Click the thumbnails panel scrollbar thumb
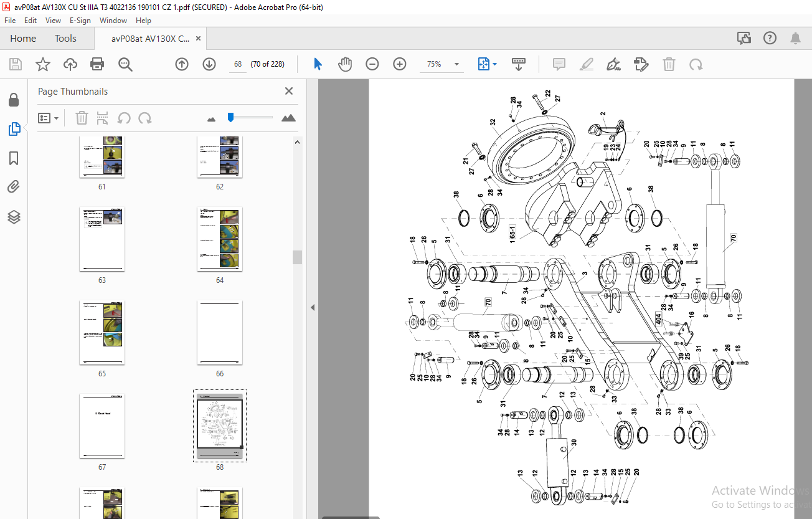 (x=298, y=257)
